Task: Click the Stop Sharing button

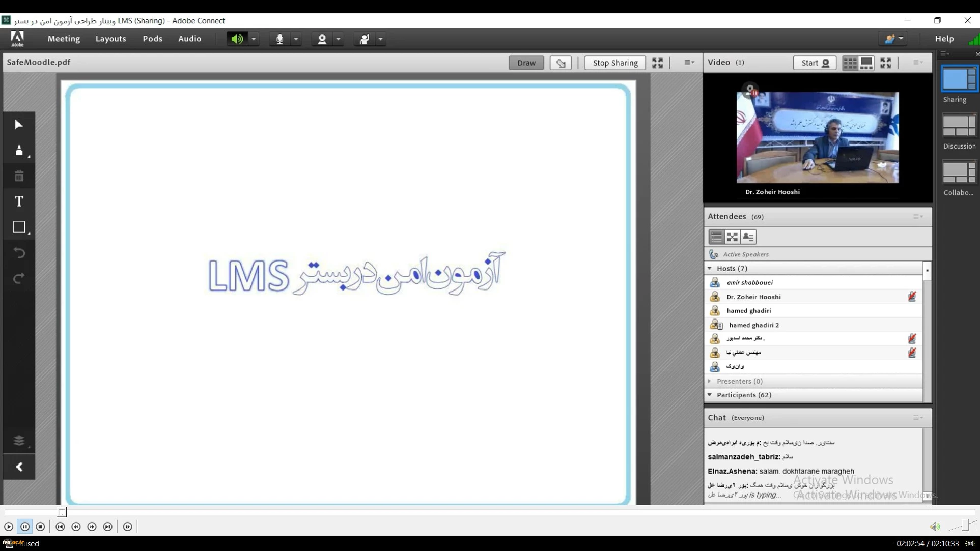Action: (615, 63)
